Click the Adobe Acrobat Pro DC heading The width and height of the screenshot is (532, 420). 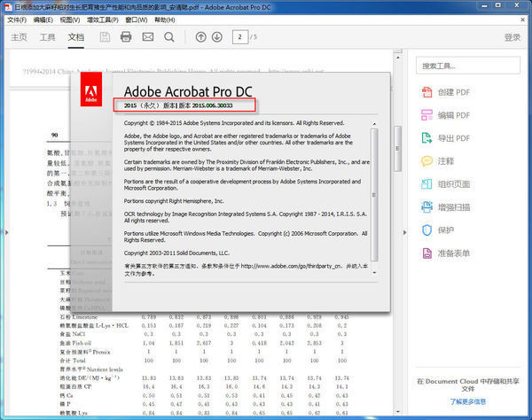pos(188,91)
